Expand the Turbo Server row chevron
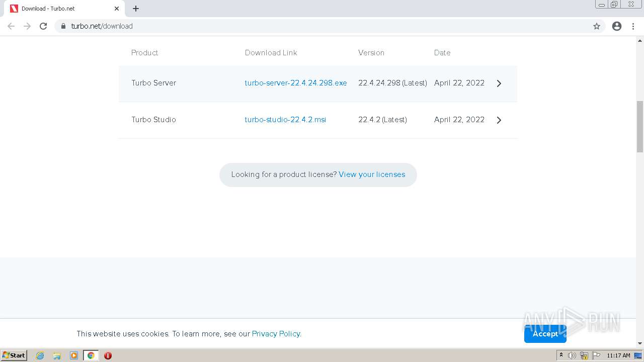The width and height of the screenshot is (644, 362). point(499,83)
